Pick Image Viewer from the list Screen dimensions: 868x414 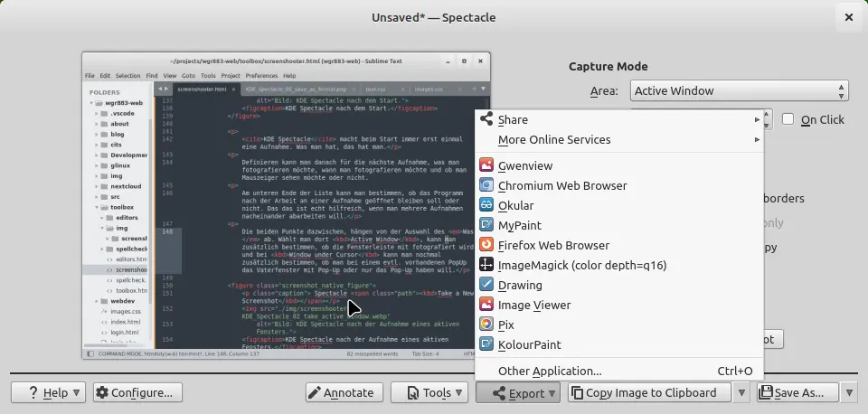(x=534, y=306)
